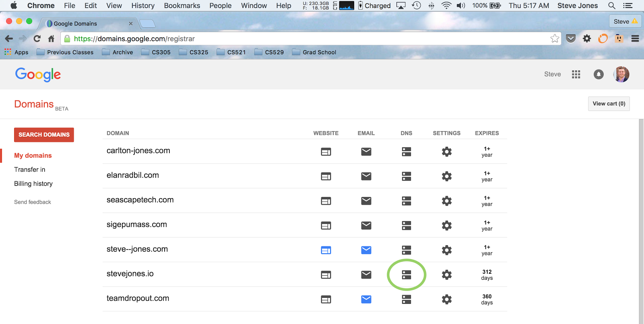The height and width of the screenshot is (324, 644).
Task: Open Google notifications bell
Action: pyautogui.click(x=599, y=74)
